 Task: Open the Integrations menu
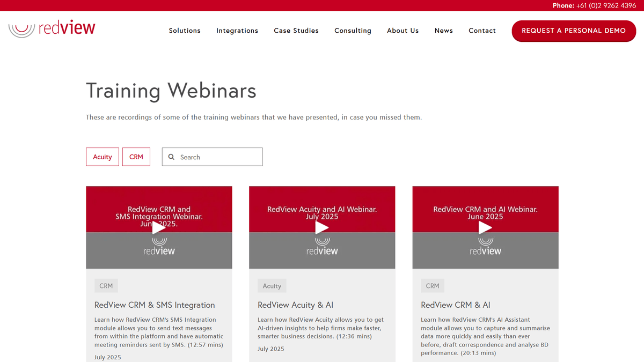pyautogui.click(x=237, y=31)
